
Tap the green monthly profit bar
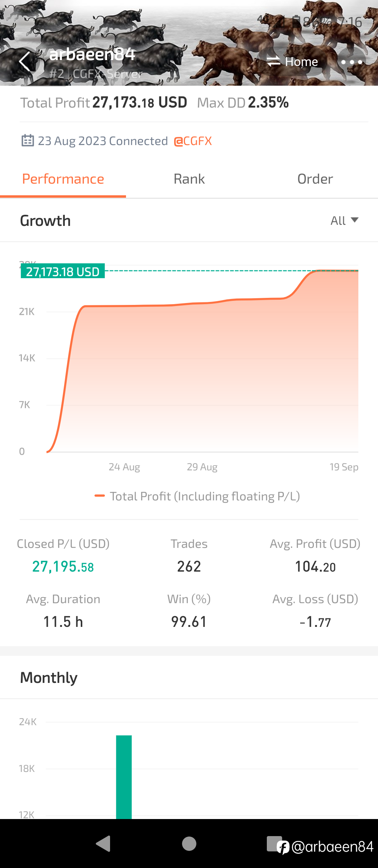coord(124,777)
